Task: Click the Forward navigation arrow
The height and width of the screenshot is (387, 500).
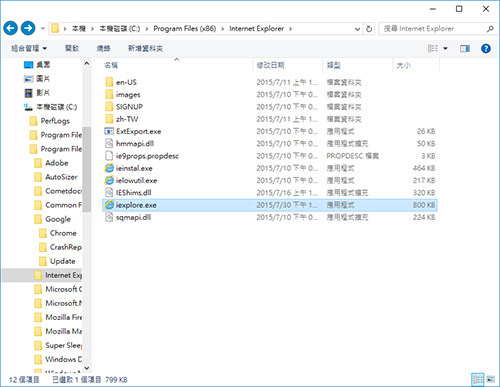Action: tap(28, 28)
